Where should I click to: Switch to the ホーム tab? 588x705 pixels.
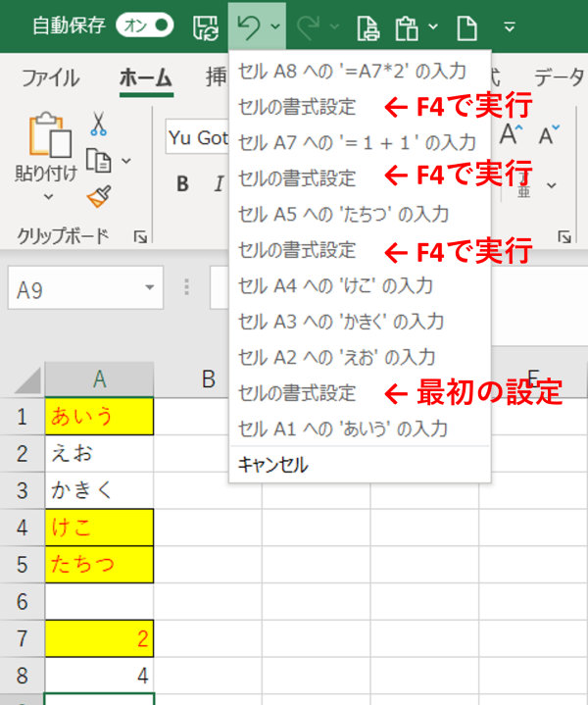click(145, 78)
